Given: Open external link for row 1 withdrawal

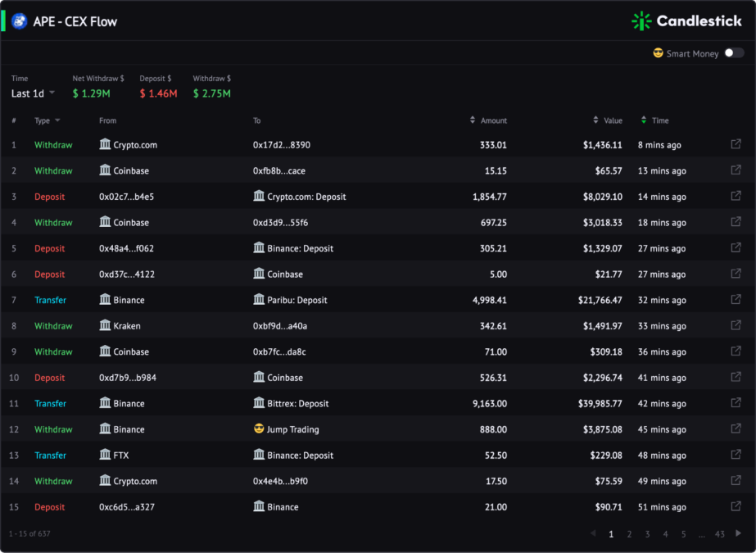Looking at the screenshot, I should click(x=736, y=144).
